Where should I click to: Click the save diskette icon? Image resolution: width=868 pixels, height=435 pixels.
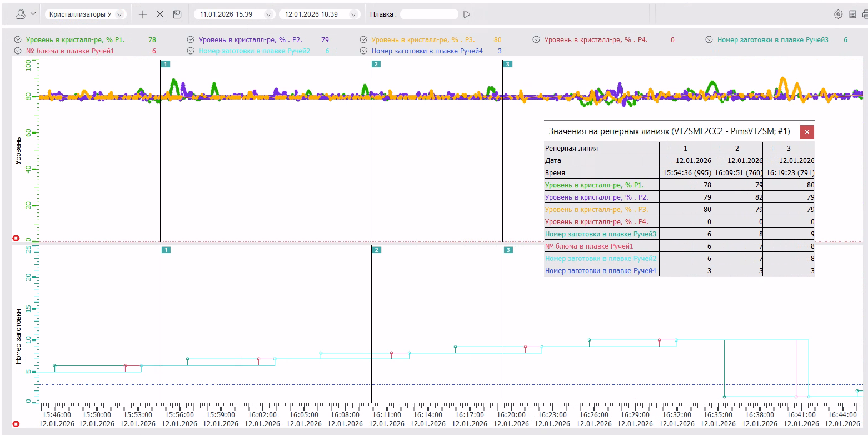click(177, 14)
